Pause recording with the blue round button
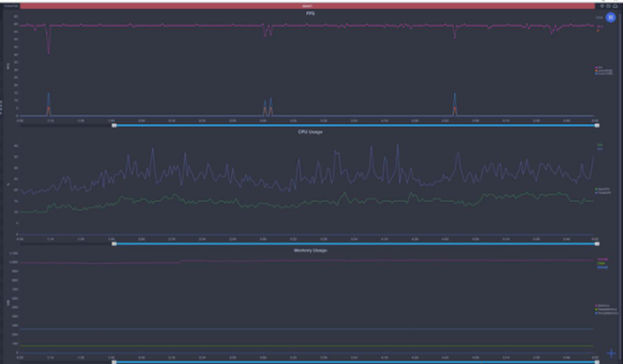This screenshot has height=364, width=623. [x=611, y=17]
